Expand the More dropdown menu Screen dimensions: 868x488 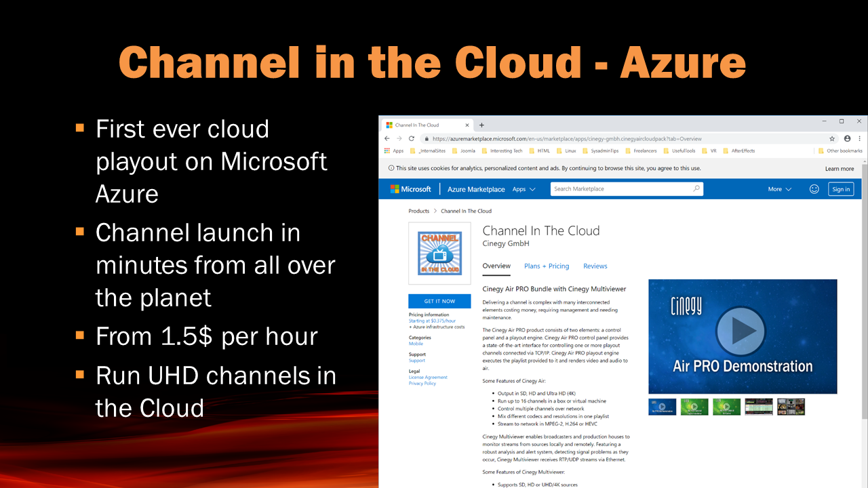pos(780,189)
